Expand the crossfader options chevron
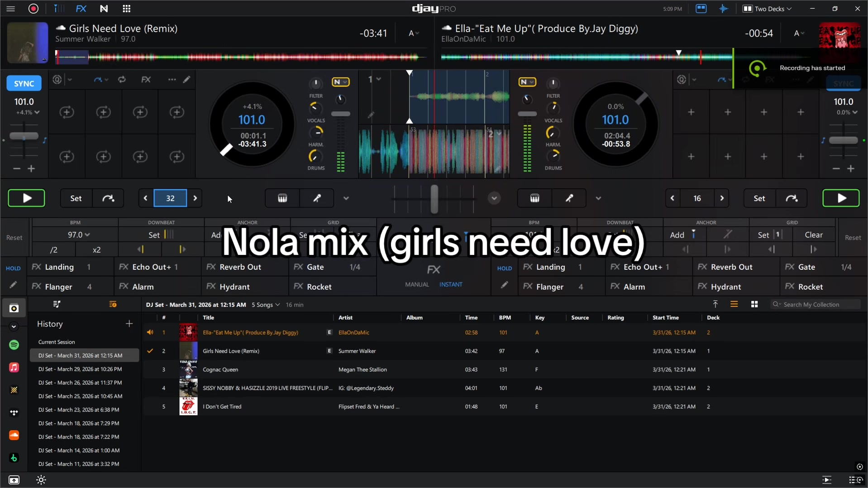Viewport: 868px width, 488px height. [494, 198]
